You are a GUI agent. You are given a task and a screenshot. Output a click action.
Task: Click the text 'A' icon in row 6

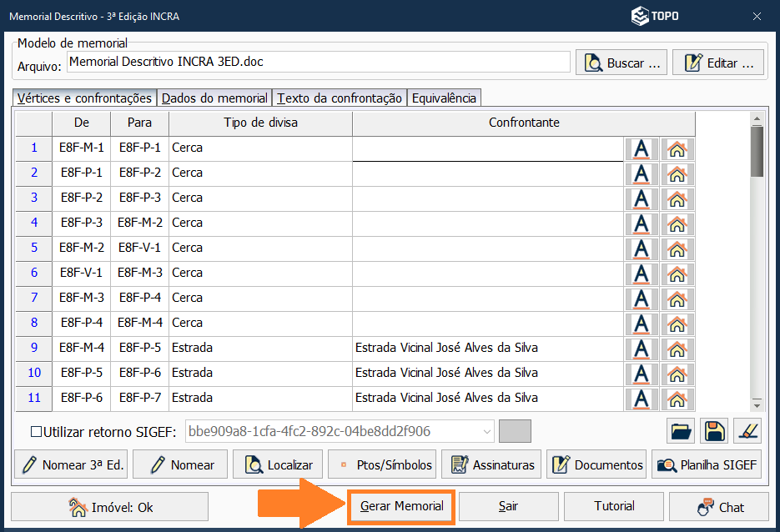pos(642,274)
